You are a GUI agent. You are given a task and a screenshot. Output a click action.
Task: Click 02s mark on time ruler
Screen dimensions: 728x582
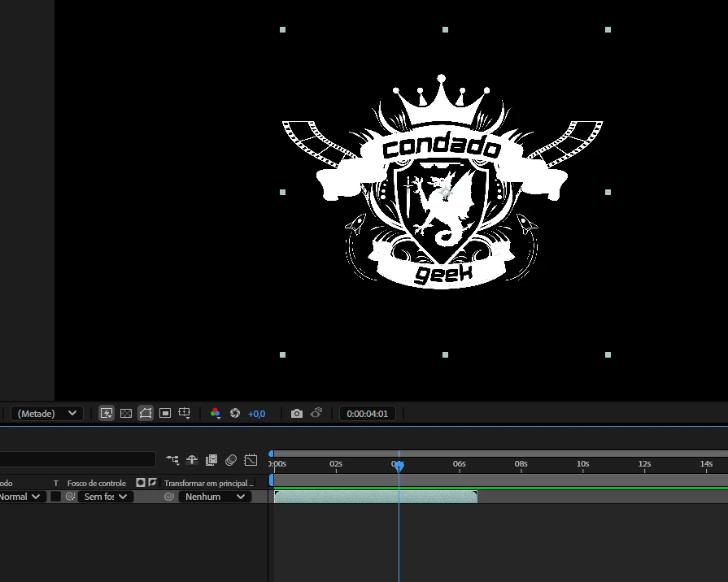[x=336, y=463]
